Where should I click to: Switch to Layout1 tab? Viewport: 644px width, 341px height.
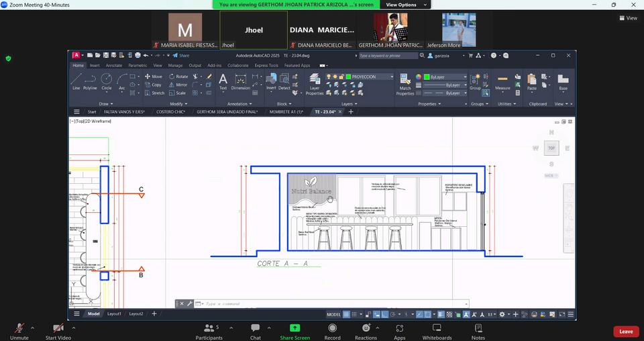point(114,314)
